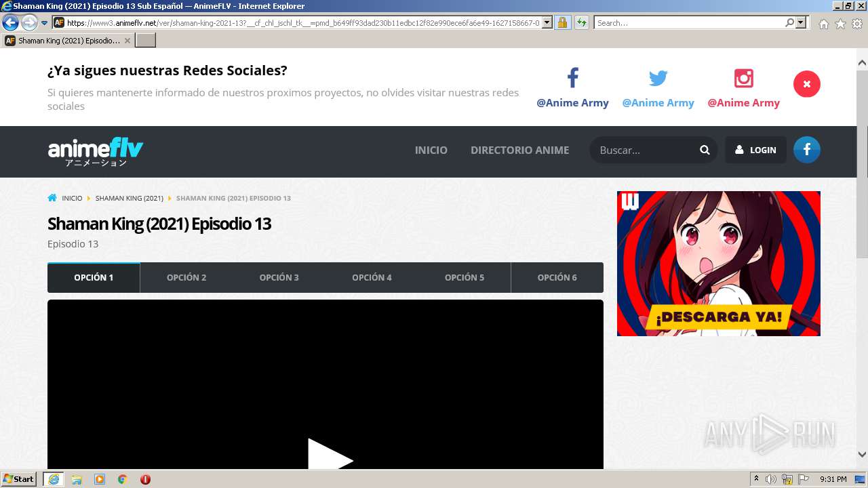Click the IE search box
This screenshot has width=868, height=488.
coord(690,22)
